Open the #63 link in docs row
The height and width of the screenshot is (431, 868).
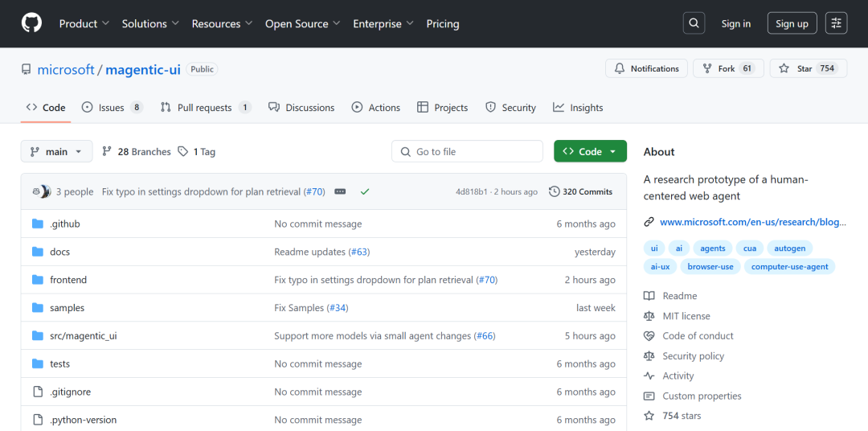358,252
